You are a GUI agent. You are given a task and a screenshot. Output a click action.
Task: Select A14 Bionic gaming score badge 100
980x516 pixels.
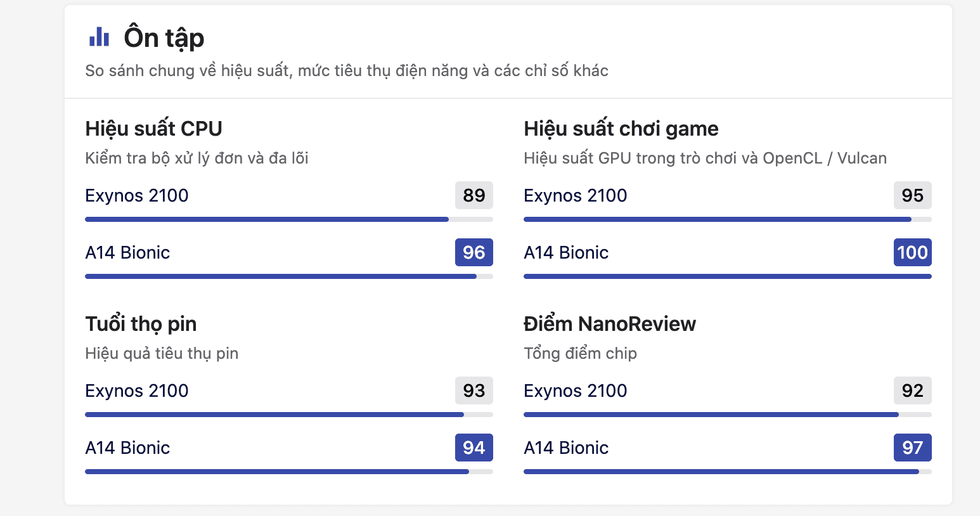tap(912, 252)
